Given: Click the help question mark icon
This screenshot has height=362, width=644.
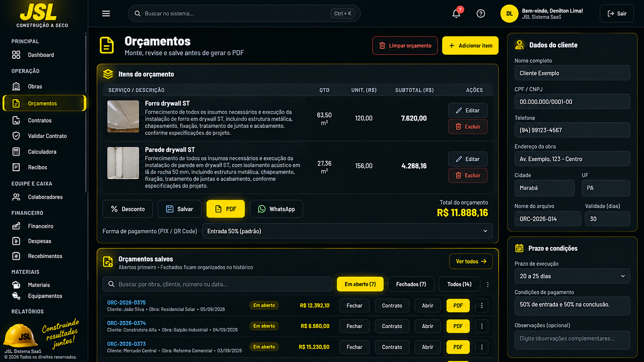Looking at the screenshot, I should (x=481, y=13).
